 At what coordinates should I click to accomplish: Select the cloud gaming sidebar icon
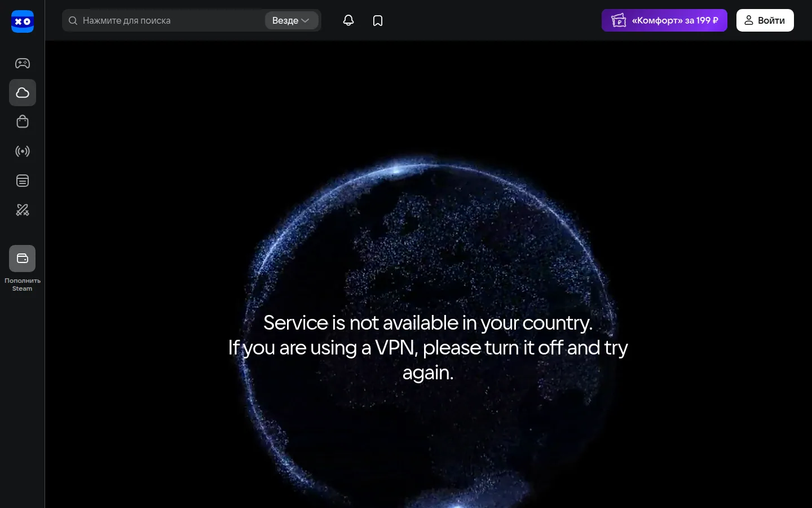point(23,93)
